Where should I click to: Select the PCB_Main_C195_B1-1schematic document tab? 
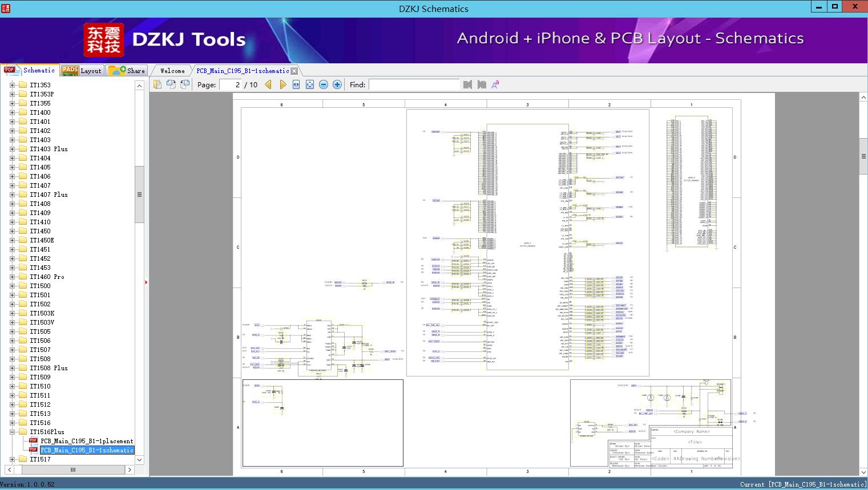(x=243, y=71)
